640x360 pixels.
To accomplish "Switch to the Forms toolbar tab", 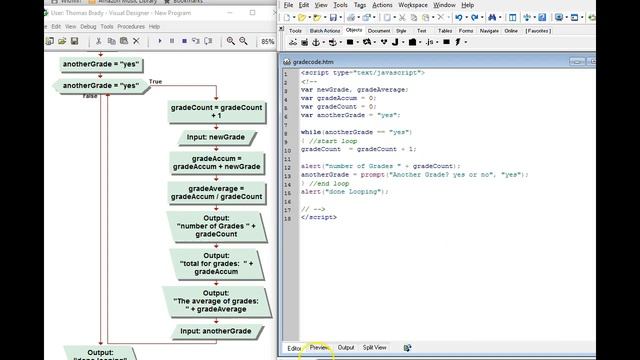I will coord(466,31).
